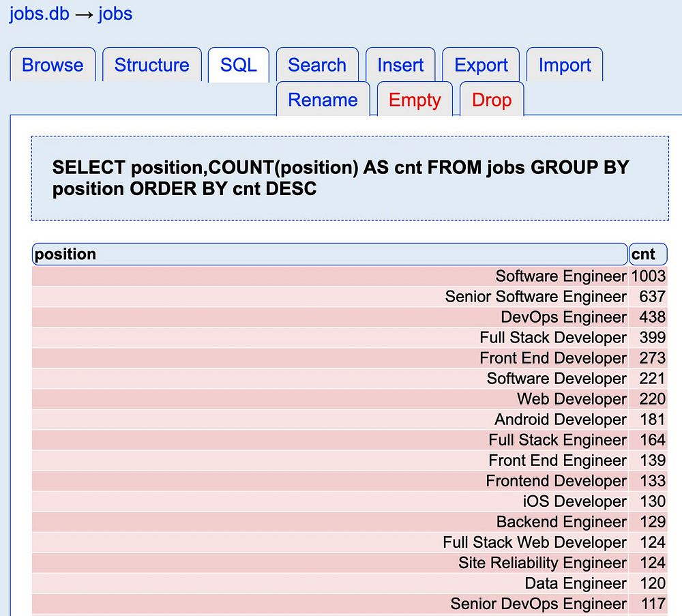This screenshot has width=682, height=616.
Task: Select the SQL tab
Action: [239, 65]
